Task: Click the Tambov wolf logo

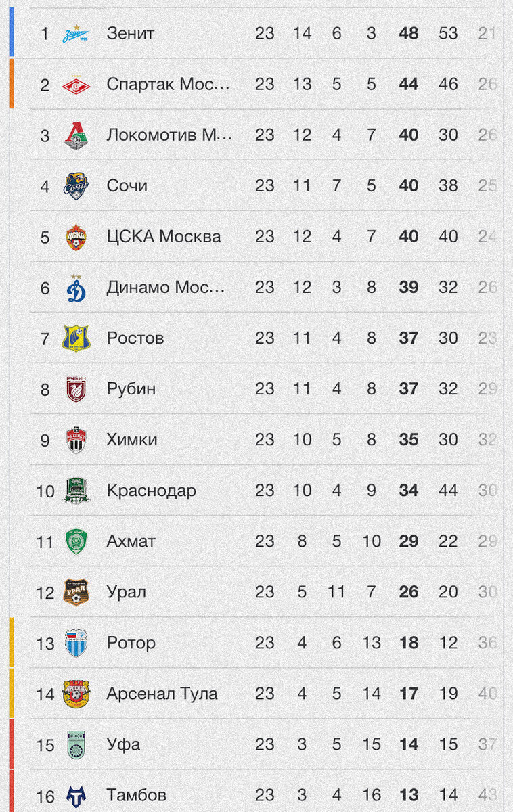Action: tap(75, 796)
